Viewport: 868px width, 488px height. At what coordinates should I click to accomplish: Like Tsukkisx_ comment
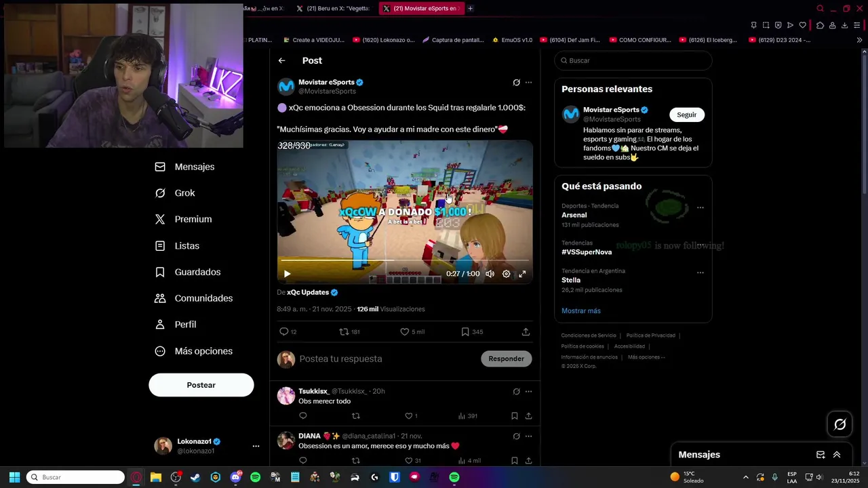[x=408, y=415]
